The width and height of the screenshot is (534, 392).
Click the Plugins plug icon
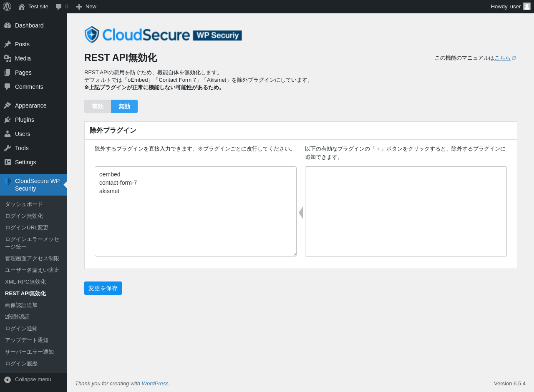coord(8,120)
